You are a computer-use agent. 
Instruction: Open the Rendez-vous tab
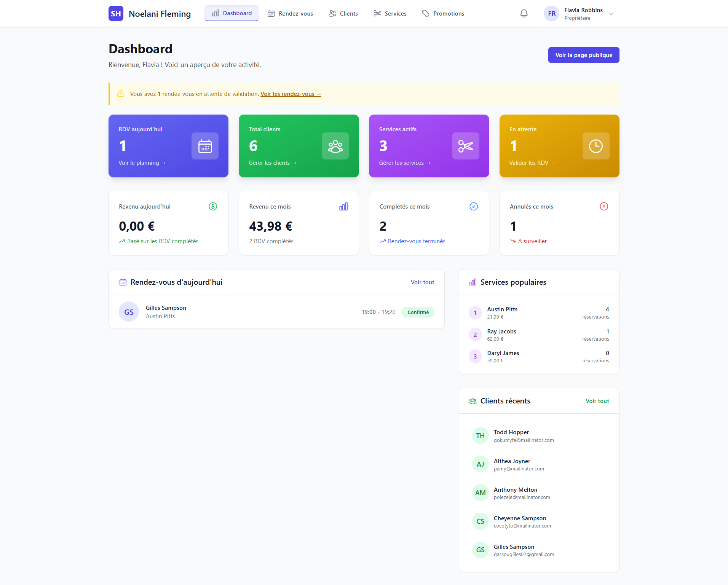point(291,14)
